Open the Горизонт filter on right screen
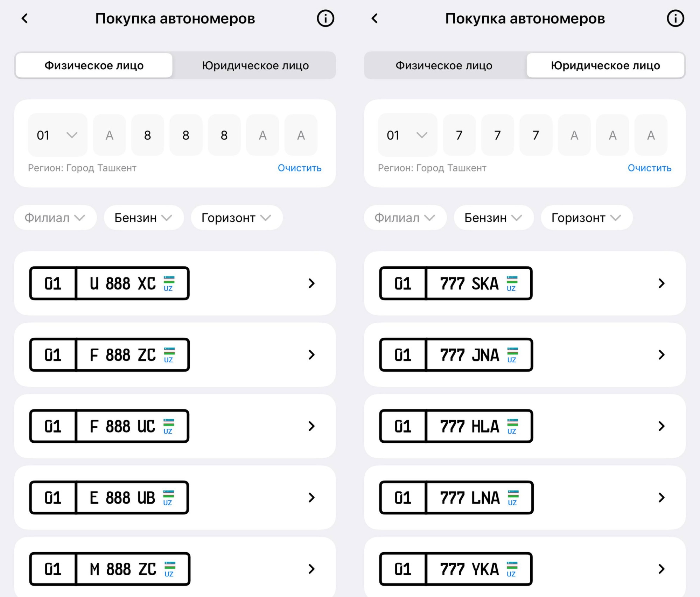This screenshot has width=700, height=597. pyautogui.click(x=586, y=218)
